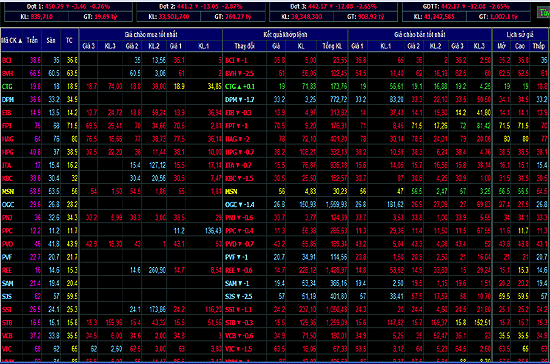This screenshot has width=550, height=364.
Task: Open the DPM ticker in the Mã CK column
Action: coord(8,100)
